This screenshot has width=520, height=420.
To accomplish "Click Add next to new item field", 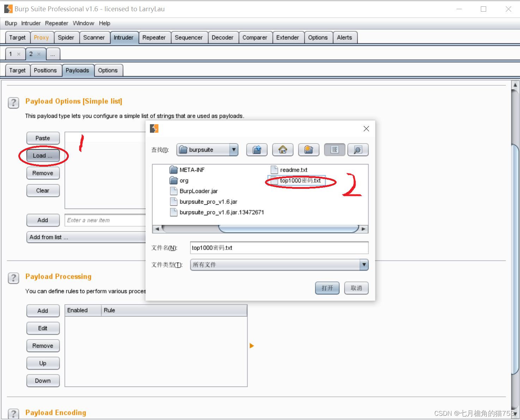I will [x=43, y=220].
